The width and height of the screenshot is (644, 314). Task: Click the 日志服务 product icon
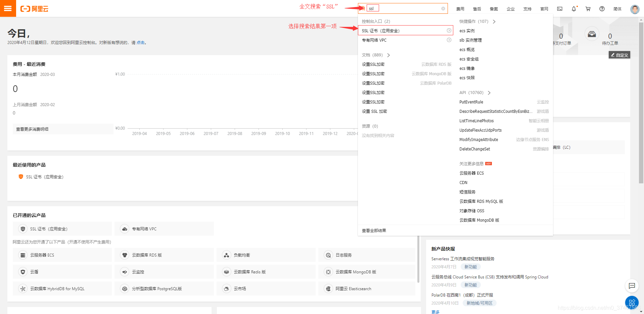click(x=328, y=255)
